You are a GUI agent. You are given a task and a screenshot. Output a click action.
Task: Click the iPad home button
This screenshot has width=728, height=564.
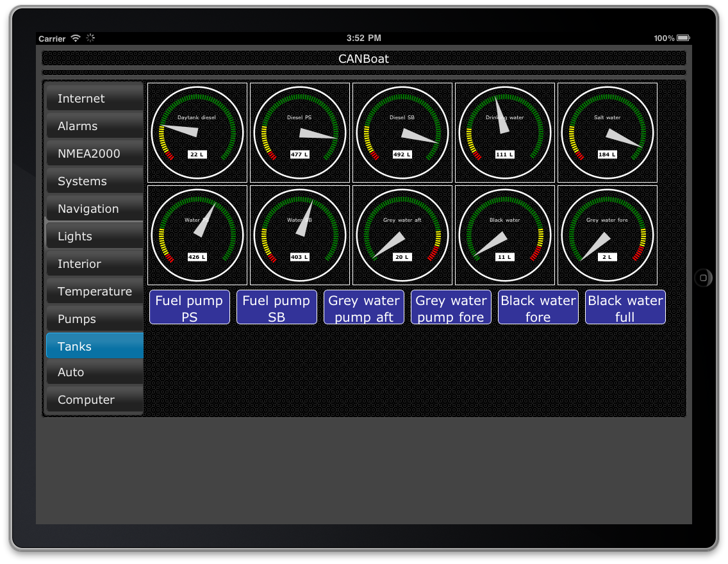tap(704, 278)
